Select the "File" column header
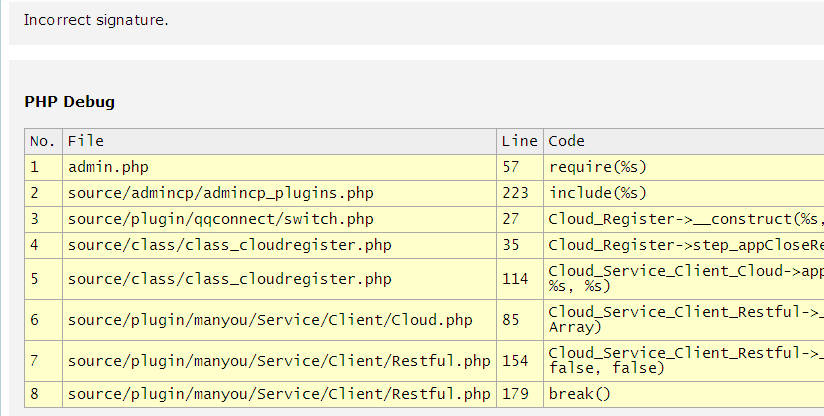Screen dimensions: 824x416 coord(86,141)
